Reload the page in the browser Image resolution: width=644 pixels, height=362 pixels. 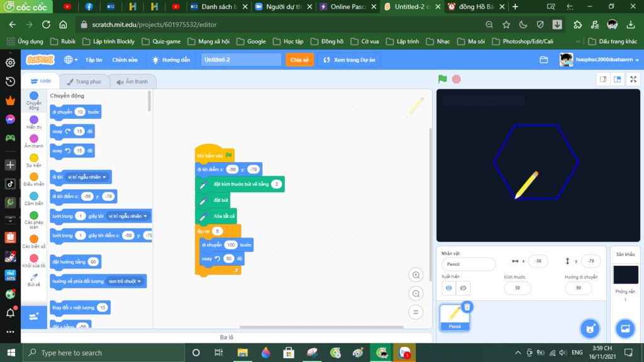46,25
